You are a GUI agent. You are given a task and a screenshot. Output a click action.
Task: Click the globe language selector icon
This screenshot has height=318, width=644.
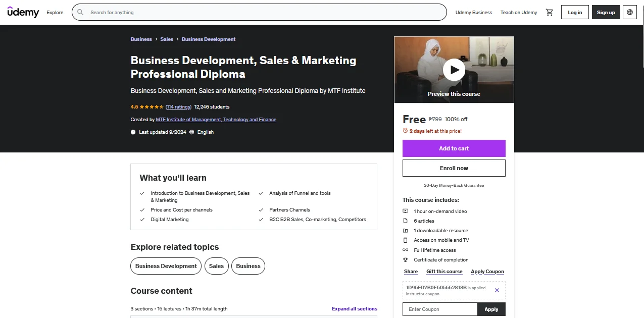tap(630, 12)
